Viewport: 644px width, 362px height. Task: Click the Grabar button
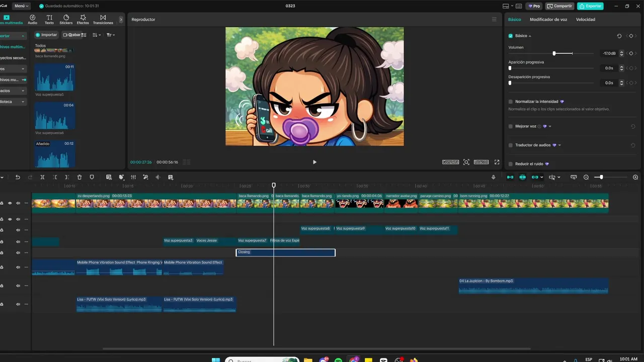[71, 35]
